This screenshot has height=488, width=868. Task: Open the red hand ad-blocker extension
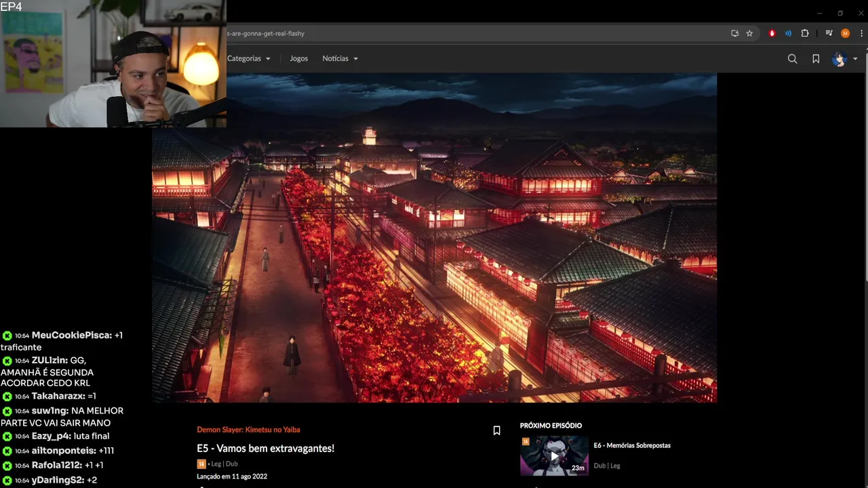[772, 33]
